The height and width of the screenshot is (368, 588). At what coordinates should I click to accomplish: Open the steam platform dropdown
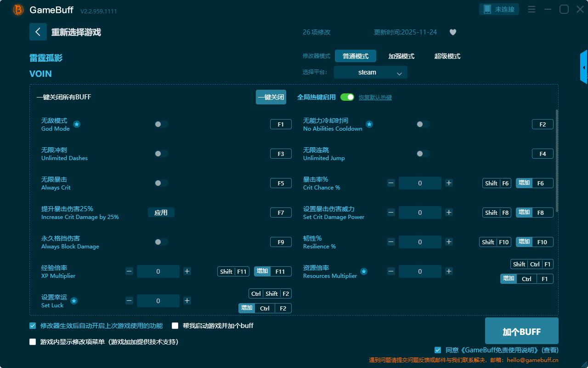tap(370, 72)
